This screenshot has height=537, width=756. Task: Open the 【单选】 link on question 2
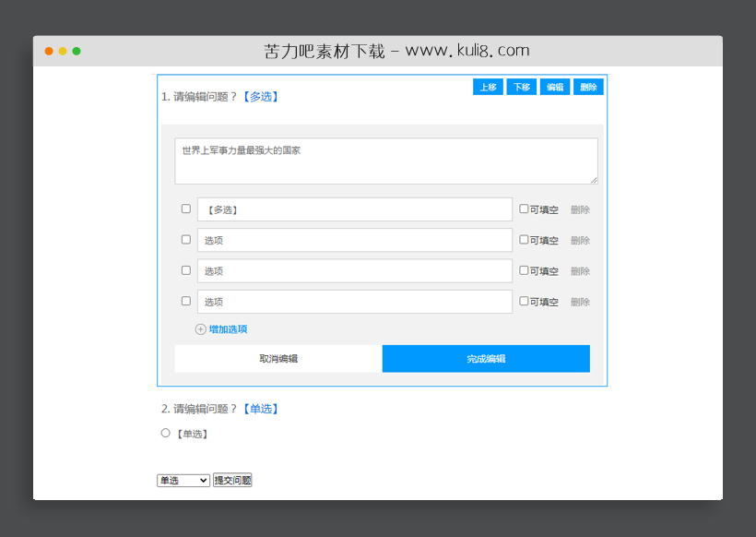click(x=261, y=408)
